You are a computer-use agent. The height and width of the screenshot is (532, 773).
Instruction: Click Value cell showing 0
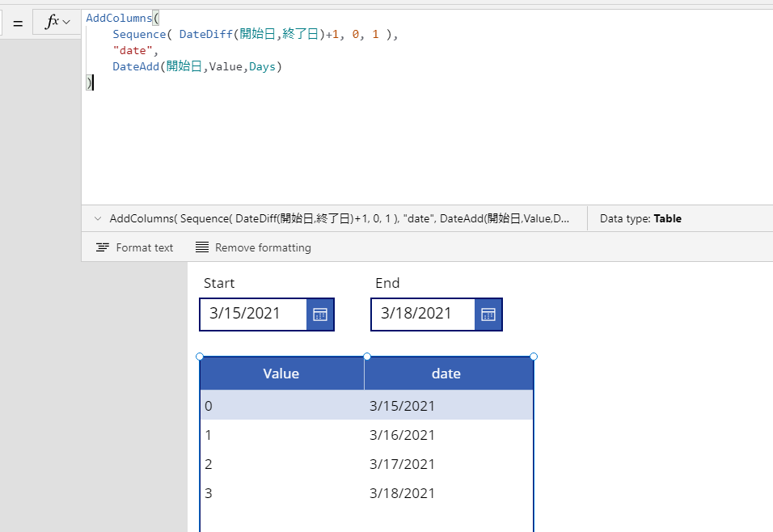coord(209,406)
